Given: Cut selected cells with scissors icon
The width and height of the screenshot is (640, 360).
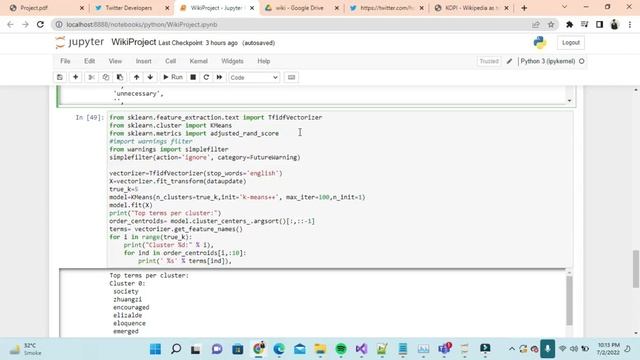Looking at the screenshot, I should [x=91, y=77].
